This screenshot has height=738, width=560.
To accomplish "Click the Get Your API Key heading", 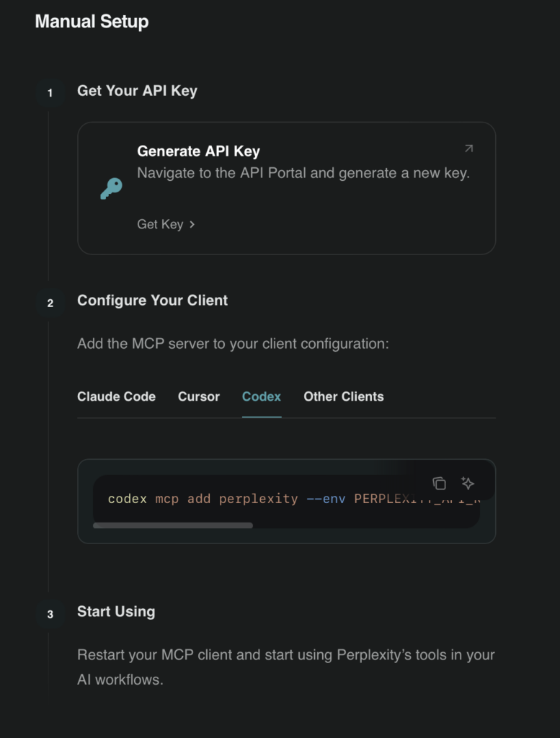I will pos(137,91).
